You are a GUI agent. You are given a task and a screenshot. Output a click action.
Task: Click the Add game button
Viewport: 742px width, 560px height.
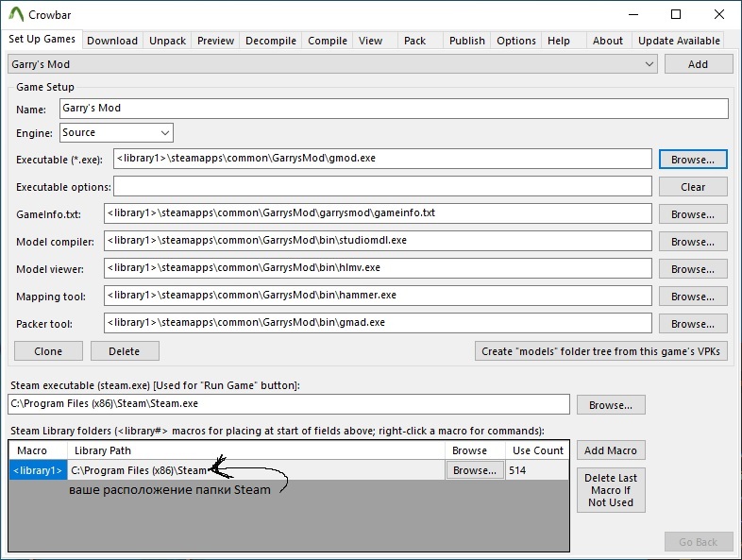[699, 64]
